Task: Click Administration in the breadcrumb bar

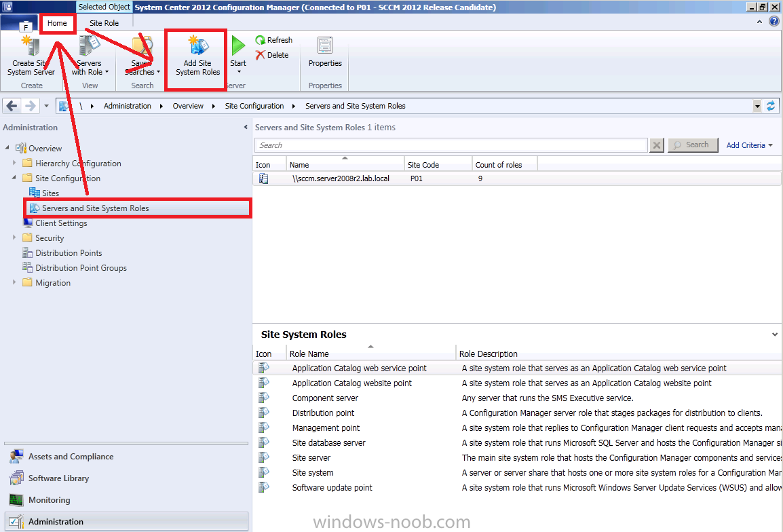Action: click(x=128, y=106)
